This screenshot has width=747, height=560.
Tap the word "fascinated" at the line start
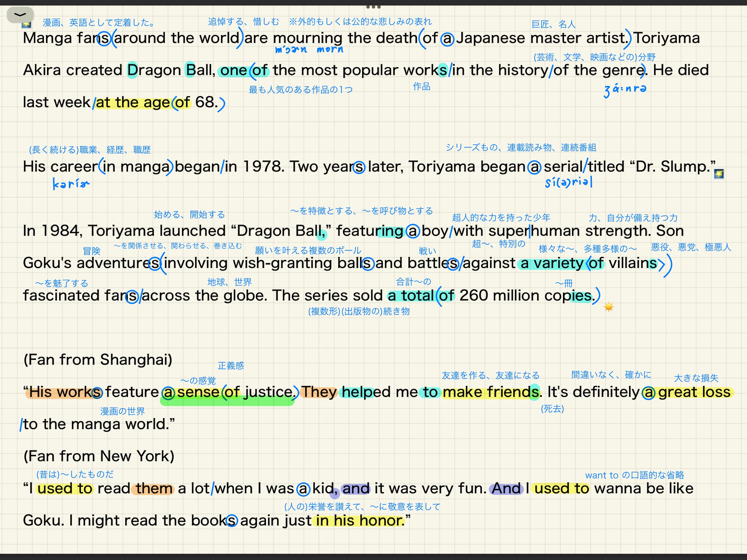tap(61, 295)
